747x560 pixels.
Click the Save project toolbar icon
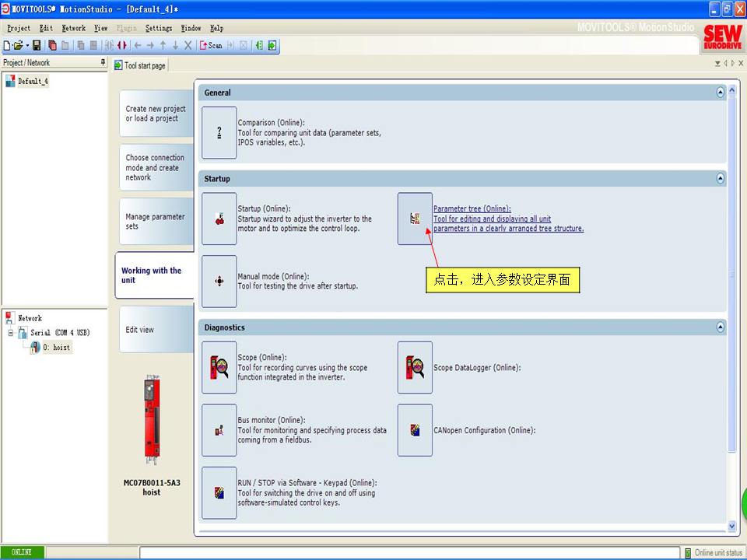point(37,46)
